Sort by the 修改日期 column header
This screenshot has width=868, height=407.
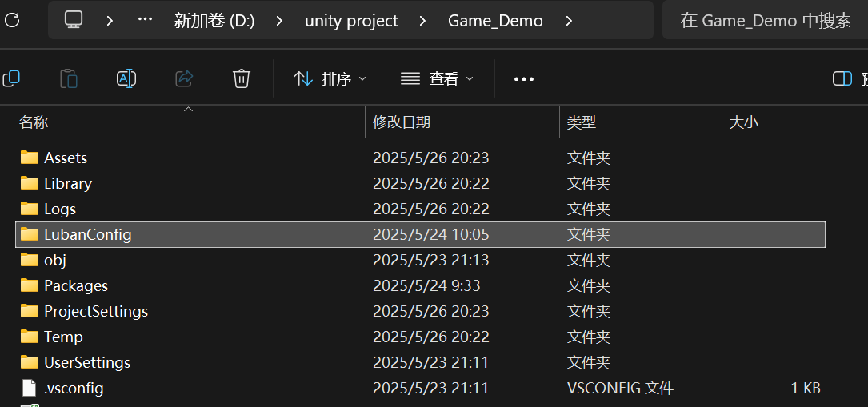tap(402, 122)
